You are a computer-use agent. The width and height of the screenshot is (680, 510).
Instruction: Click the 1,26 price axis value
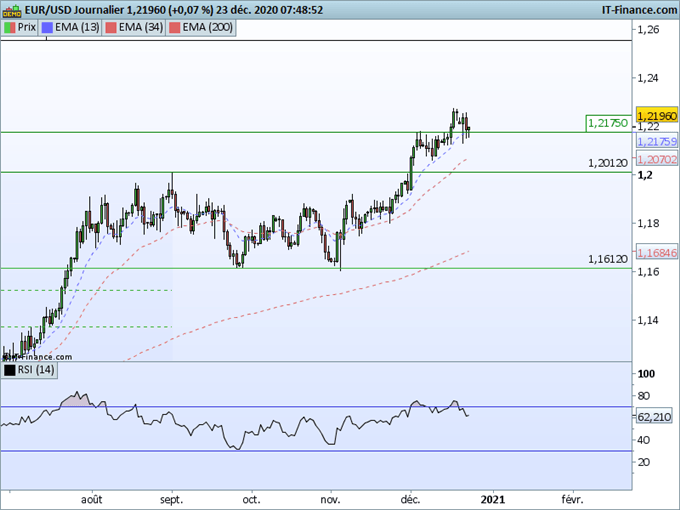648,30
